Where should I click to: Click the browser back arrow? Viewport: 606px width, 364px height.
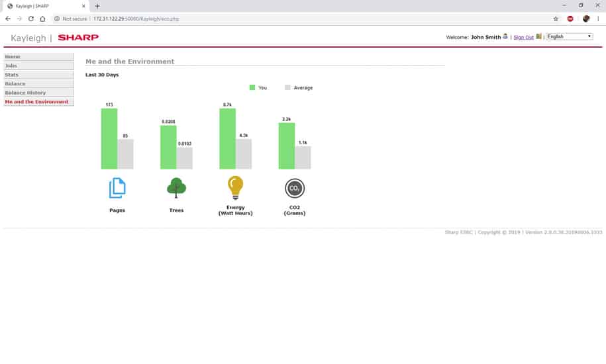(8, 19)
